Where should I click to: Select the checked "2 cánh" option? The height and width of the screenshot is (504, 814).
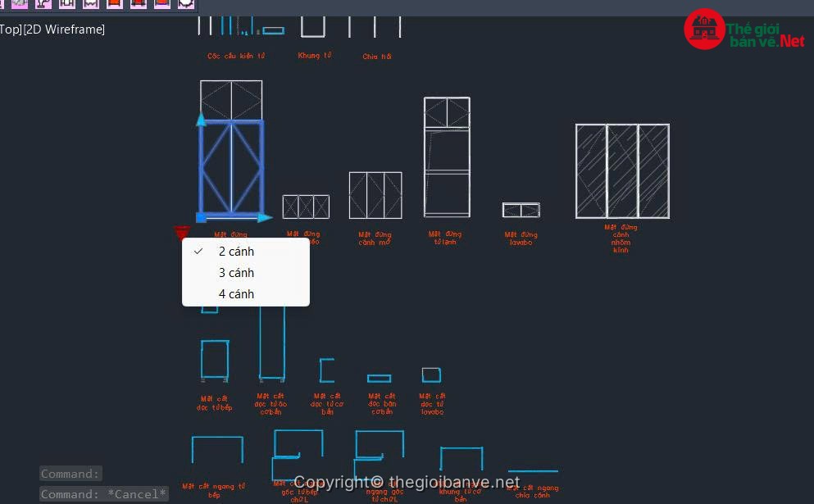coord(236,252)
